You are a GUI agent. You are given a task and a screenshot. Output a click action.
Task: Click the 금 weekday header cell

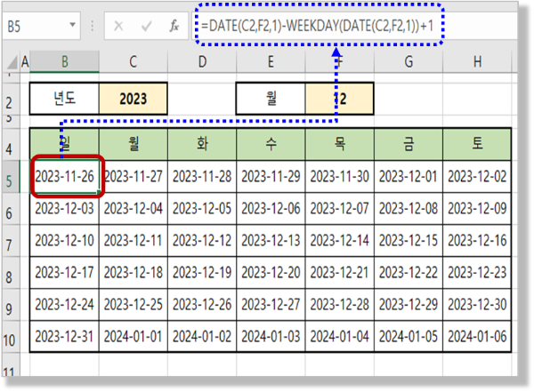point(409,144)
